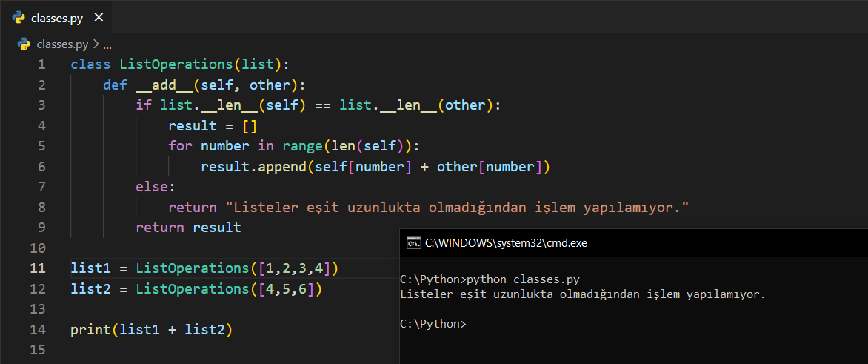Click the breadcrumb chevron separator after classes.py
The image size is (868, 364).
point(96,44)
